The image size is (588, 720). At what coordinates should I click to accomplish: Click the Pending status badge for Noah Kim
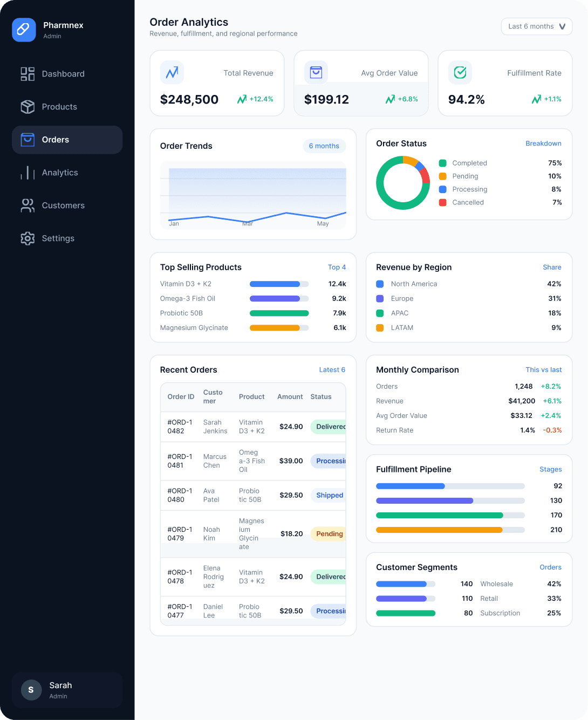click(329, 534)
